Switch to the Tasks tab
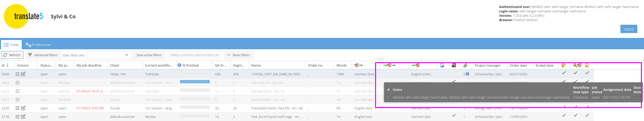This screenshot has width=644, height=121. coord(12,45)
